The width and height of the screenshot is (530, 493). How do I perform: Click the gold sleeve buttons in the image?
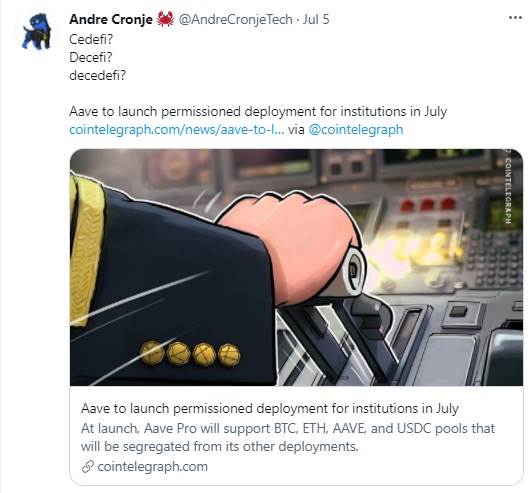point(190,354)
